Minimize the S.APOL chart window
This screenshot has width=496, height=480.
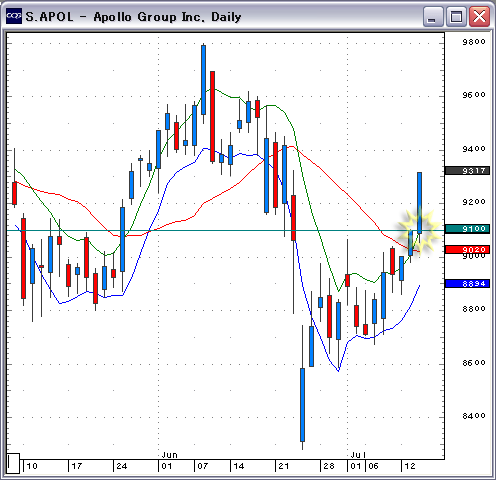point(432,16)
